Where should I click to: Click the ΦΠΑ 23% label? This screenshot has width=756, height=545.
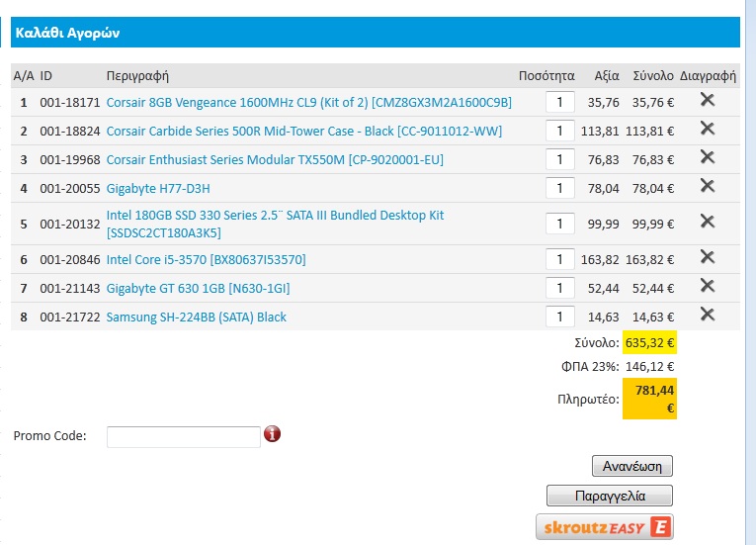590,367
